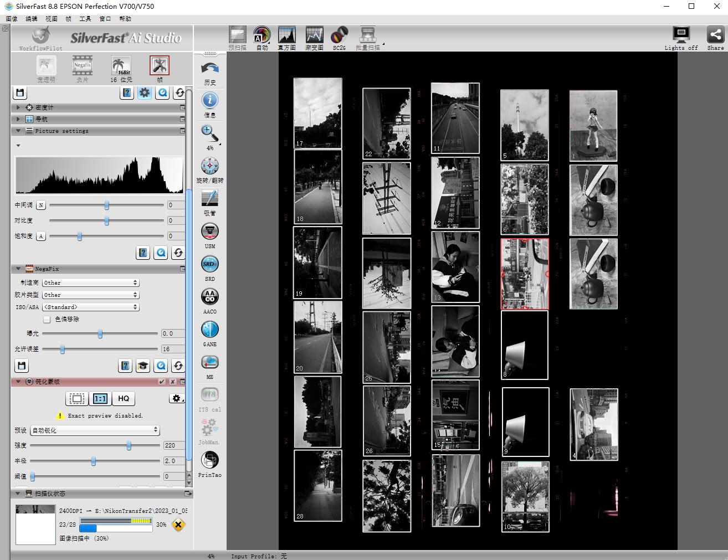Screen dimensions: 728x560
Task: Select the SC2G color-to-gray tool
Action: point(339,36)
